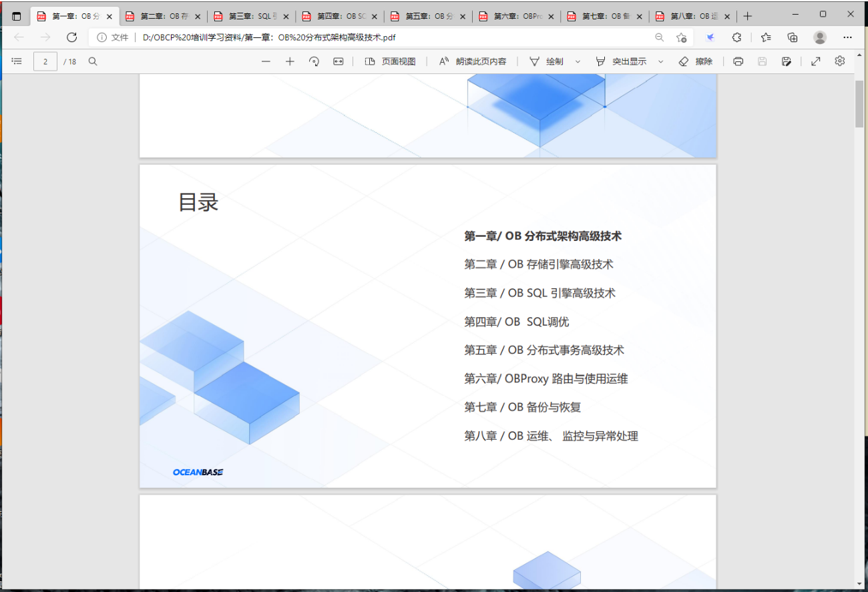Click 第八章 / OB 运维、监控与异常处理 entry
The image size is (868, 592).
tap(552, 436)
